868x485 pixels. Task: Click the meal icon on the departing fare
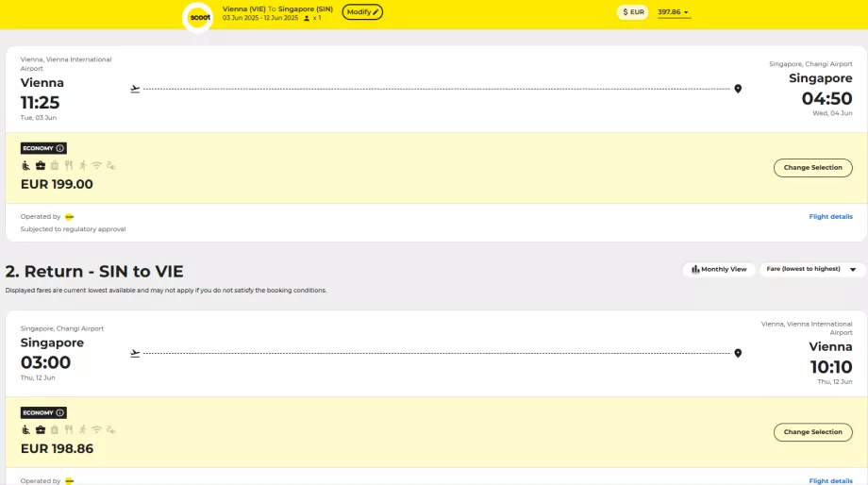pos(68,166)
